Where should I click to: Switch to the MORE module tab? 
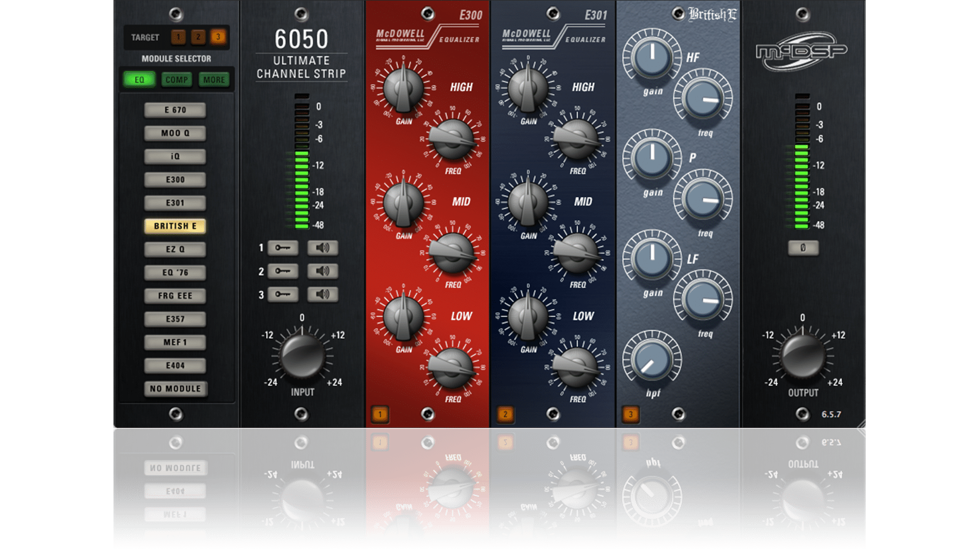214,80
